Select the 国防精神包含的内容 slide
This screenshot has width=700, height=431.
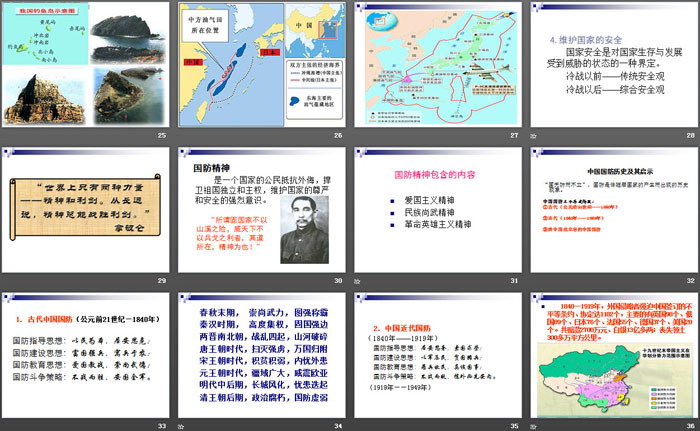[x=435, y=208]
